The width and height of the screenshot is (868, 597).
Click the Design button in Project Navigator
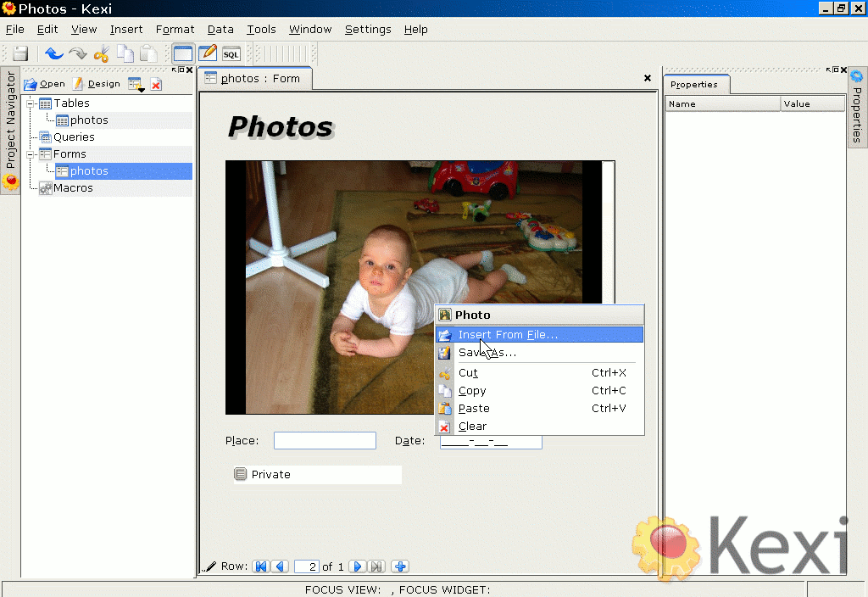(96, 84)
